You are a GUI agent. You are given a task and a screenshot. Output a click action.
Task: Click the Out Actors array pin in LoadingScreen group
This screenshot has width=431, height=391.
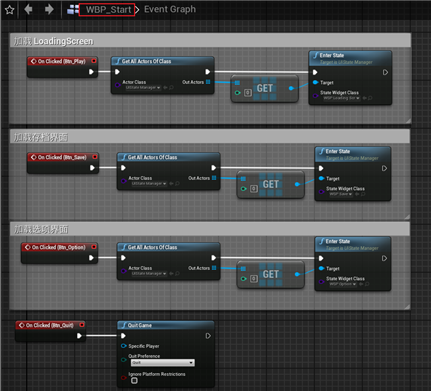tap(208, 82)
